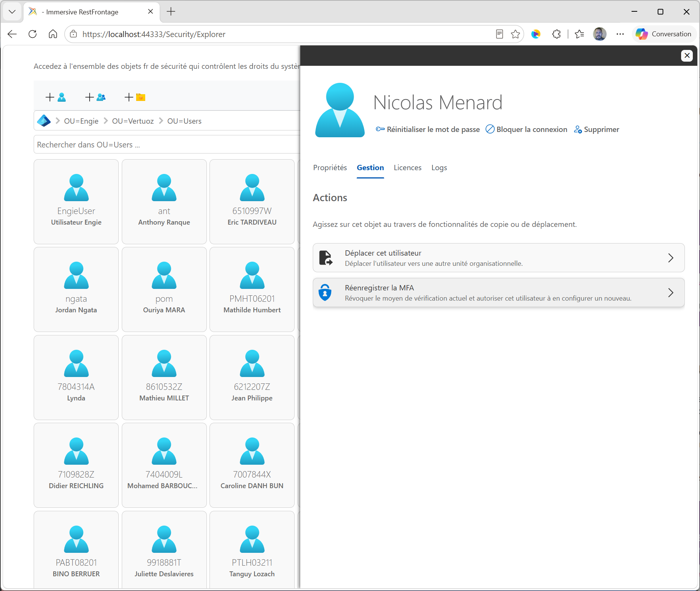
Task: Open the Licences tab
Action: coord(407,168)
